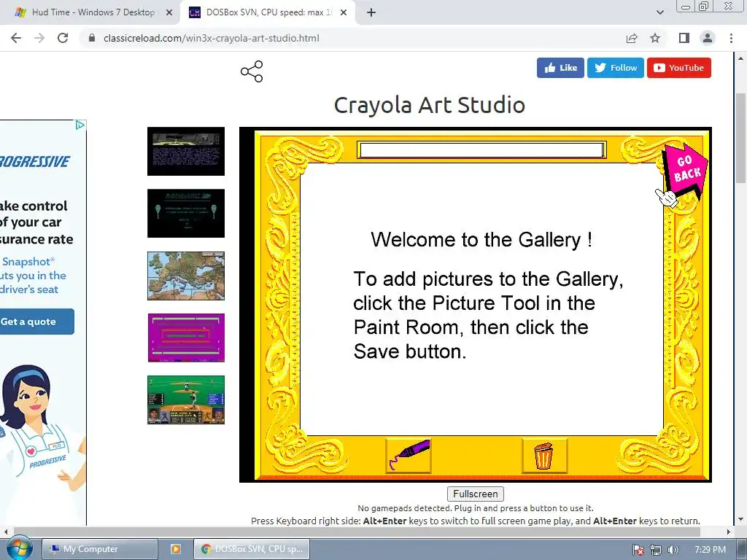Click the orange trash can icon
The height and width of the screenshot is (560, 747).
pos(544,455)
